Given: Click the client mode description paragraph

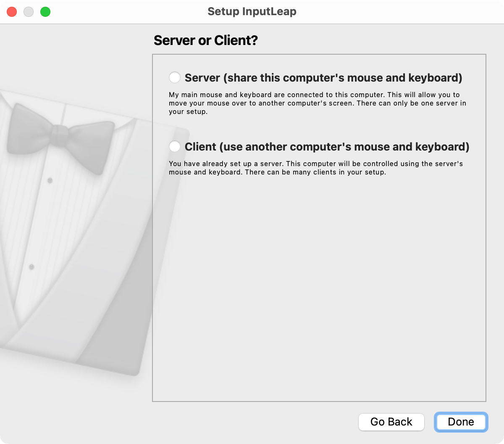Looking at the screenshot, I should point(315,168).
